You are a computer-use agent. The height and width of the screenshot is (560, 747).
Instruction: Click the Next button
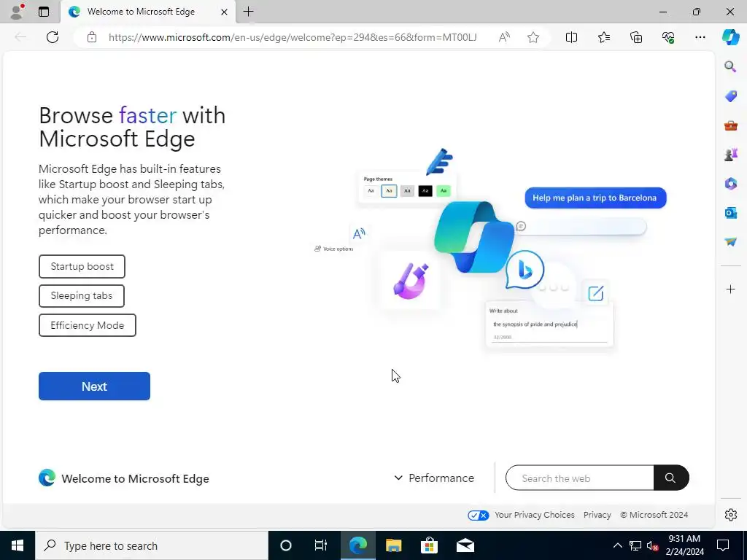click(94, 386)
